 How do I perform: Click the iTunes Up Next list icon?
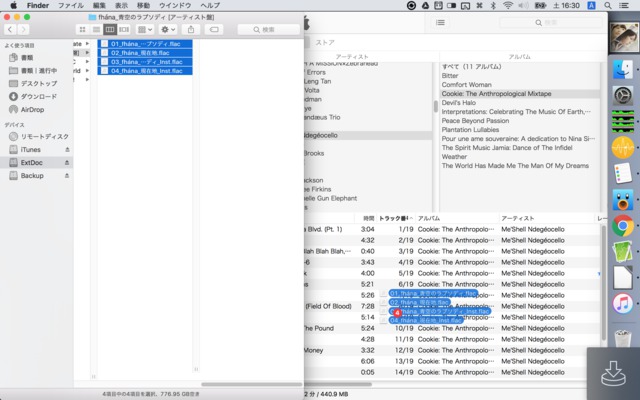441,22
